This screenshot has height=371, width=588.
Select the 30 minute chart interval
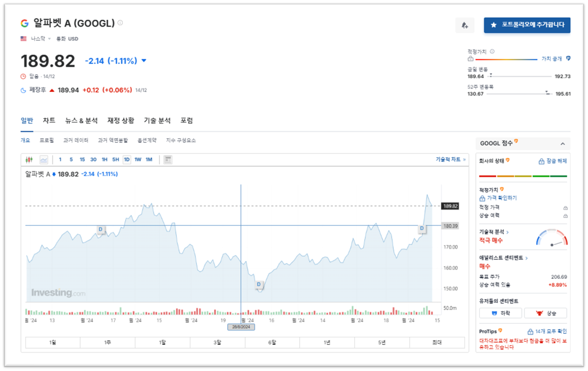[93, 160]
